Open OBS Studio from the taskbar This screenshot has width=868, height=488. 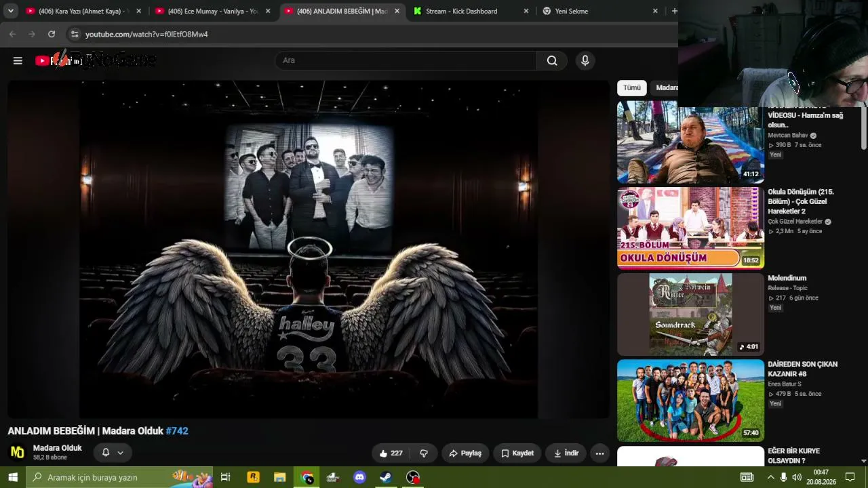(413, 477)
